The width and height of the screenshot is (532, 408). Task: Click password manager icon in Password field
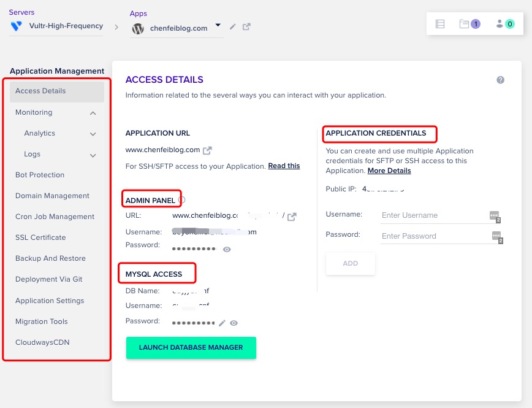click(x=498, y=237)
